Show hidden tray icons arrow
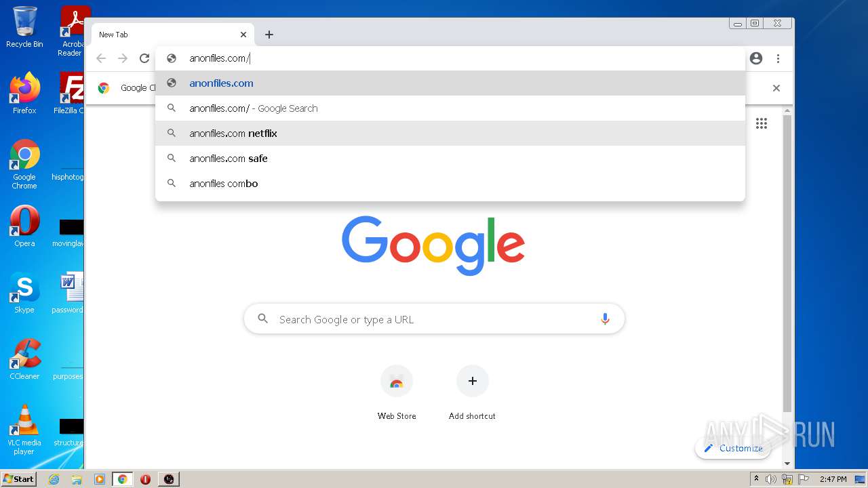 coord(756,479)
